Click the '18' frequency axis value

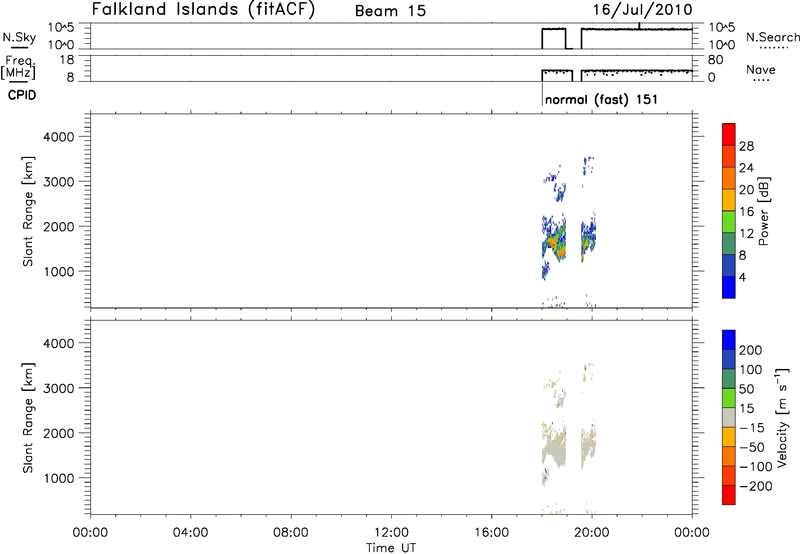[x=67, y=60]
